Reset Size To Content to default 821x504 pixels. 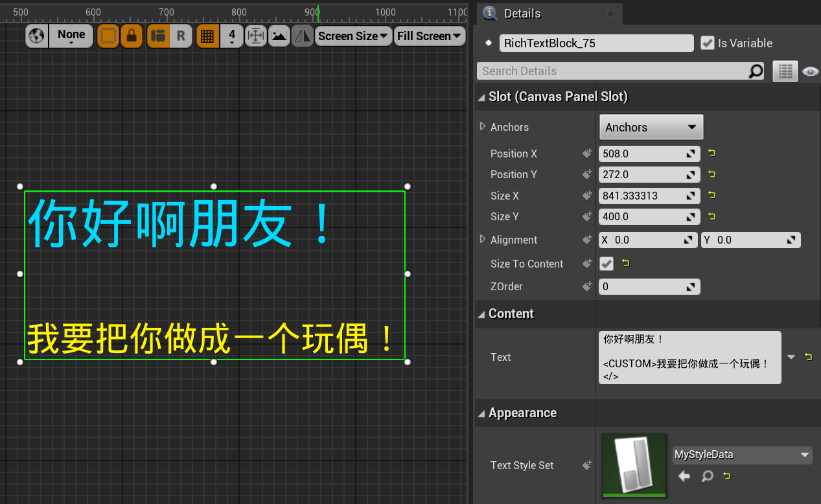coord(625,263)
